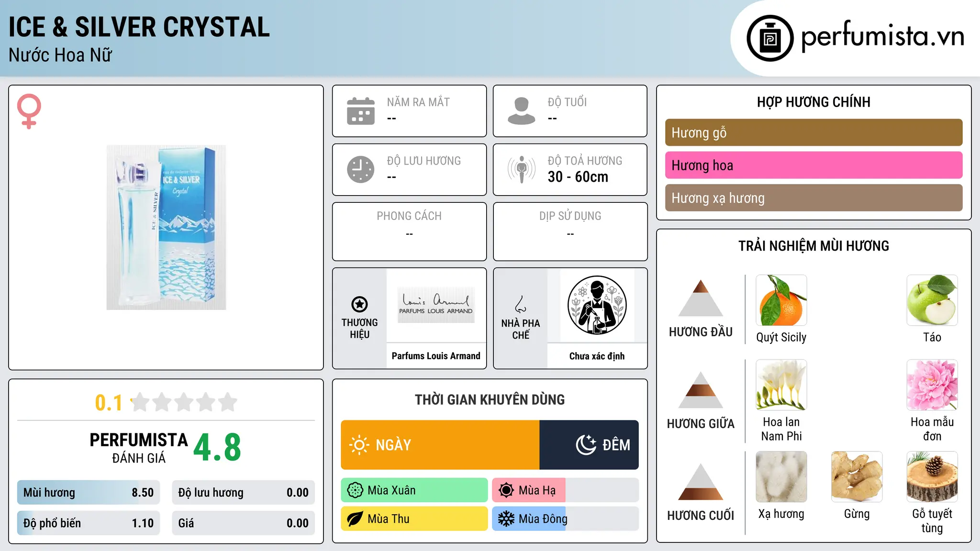Click the yellow Mùa Thu season bar
Screen dimensions: 980x551
(x=414, y=519)
